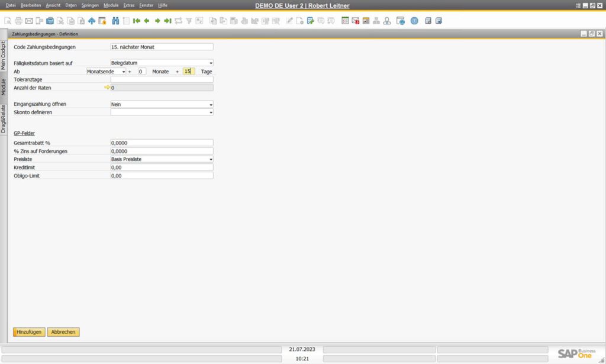Click the Tage field showing 15

click(x=189, y=72)
